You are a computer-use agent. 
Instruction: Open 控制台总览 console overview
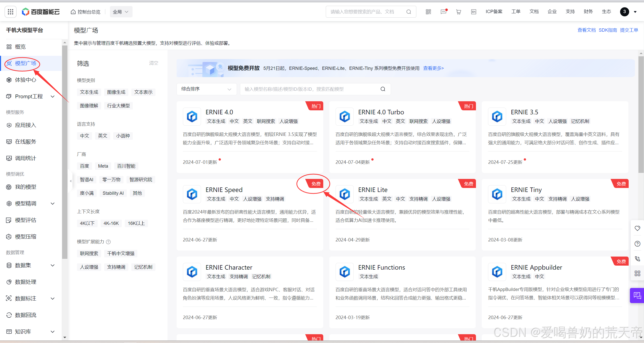(86, 12)
